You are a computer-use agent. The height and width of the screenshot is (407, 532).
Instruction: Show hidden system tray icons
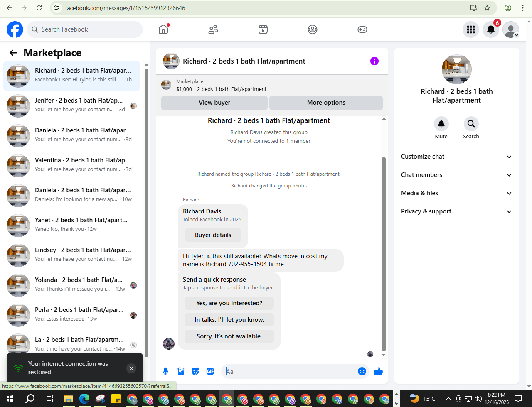pyautogui.click(x=448, y=399)
